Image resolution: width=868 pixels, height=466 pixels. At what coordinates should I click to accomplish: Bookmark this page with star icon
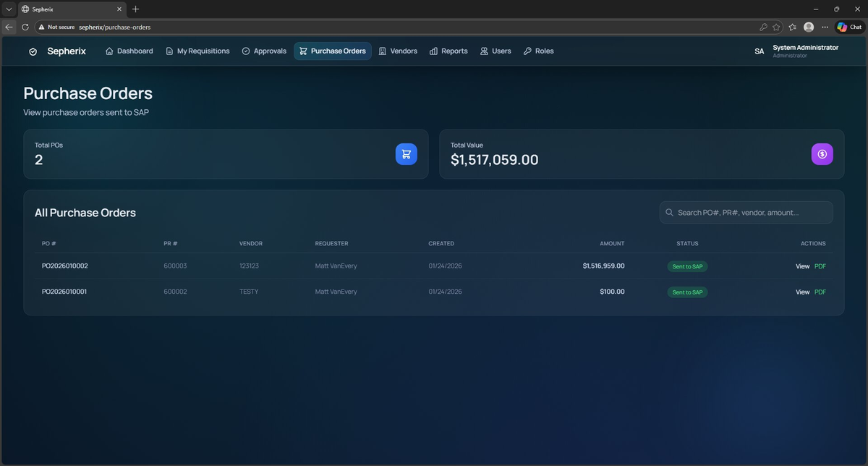776,27
